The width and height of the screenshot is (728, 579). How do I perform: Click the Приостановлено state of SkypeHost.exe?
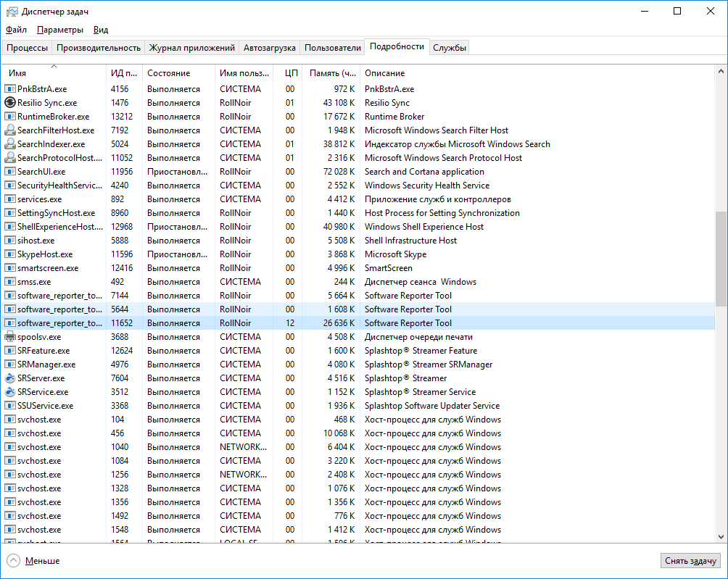coord(178,254)
